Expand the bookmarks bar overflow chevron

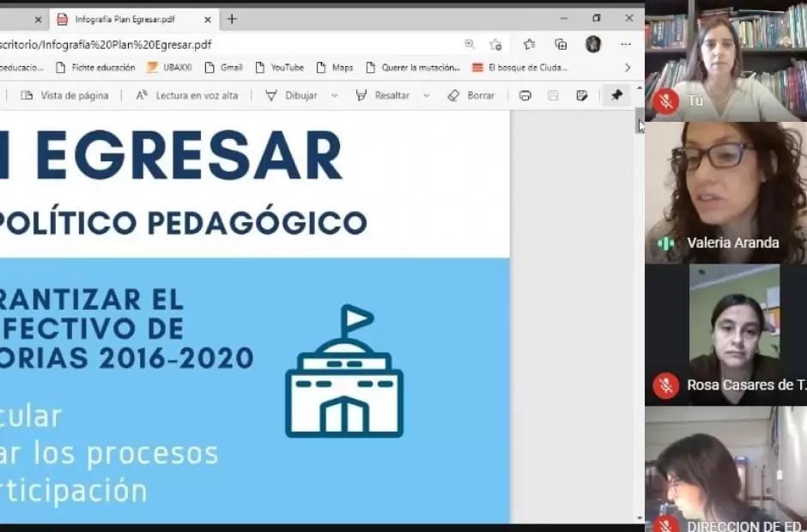tap(628, 68)
